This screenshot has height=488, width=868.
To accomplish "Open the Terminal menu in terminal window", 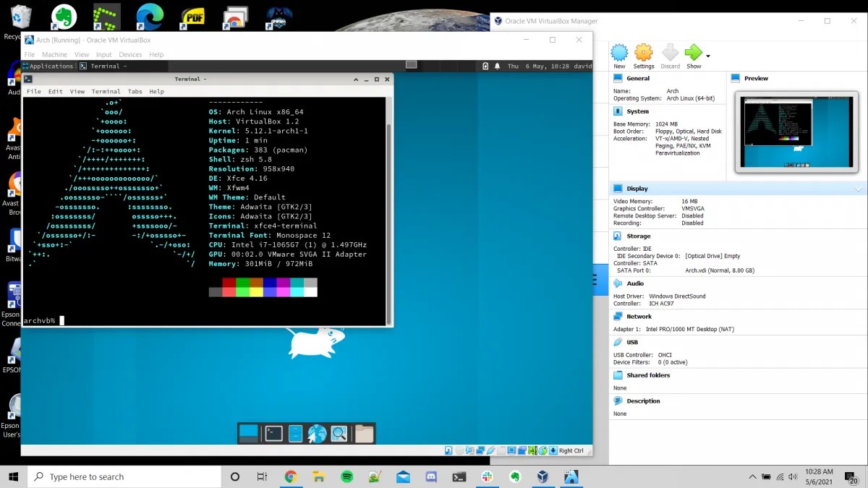I will (106, 92).
